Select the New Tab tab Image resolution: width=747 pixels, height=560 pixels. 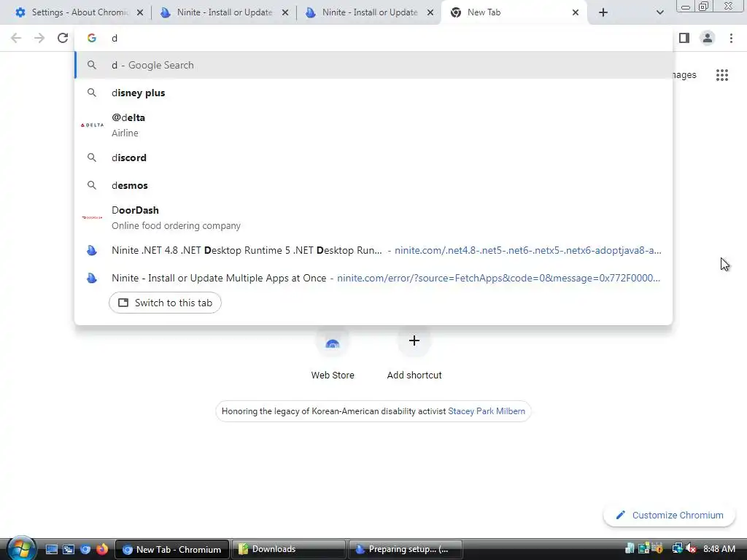[x=514, y=12]
